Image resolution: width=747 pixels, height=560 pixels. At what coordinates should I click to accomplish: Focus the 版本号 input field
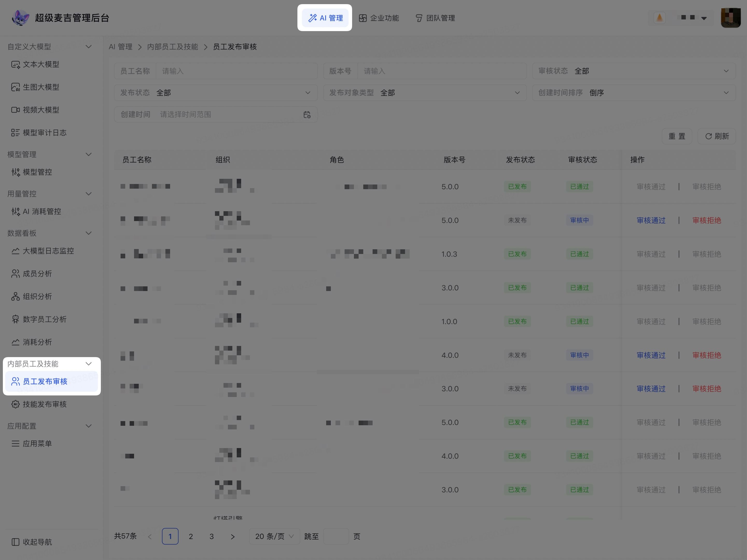(x=442, y=71)
